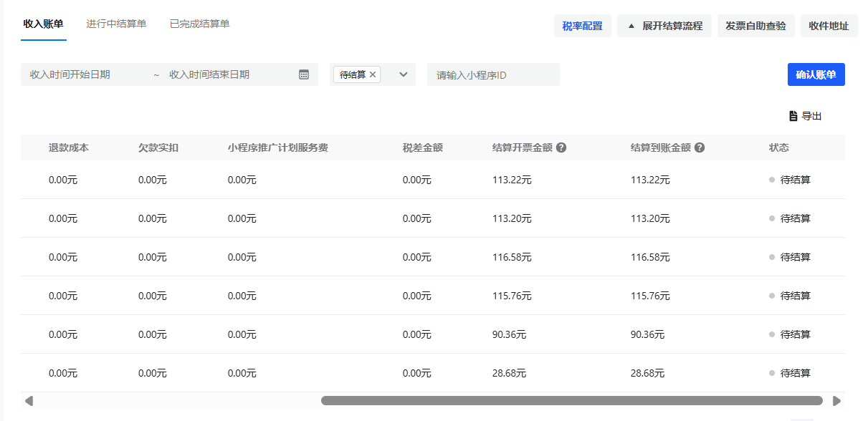
Task: Open 税率配置 settings
Action: point(582,26)
